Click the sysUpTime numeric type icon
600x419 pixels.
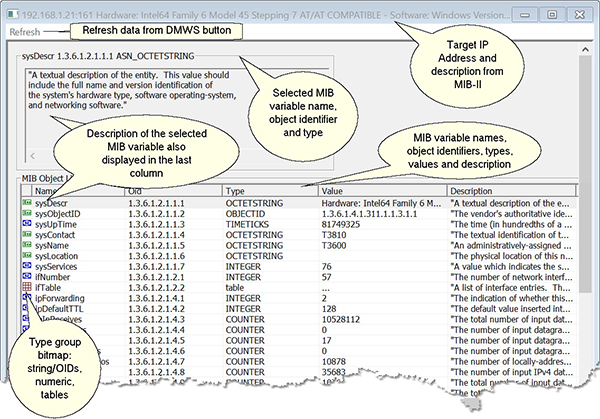pyautogui.click(x=26, y=226)
